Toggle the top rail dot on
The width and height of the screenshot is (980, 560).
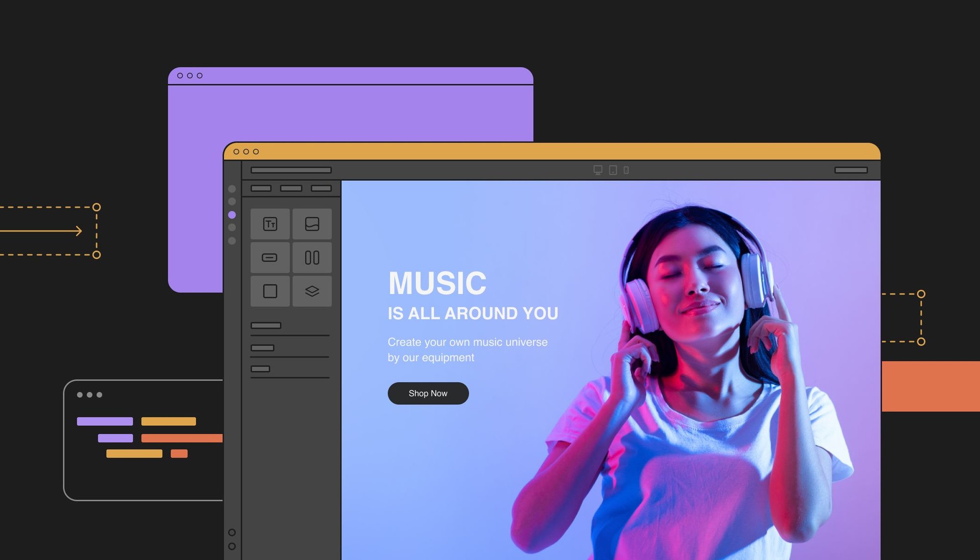point(232,188)
